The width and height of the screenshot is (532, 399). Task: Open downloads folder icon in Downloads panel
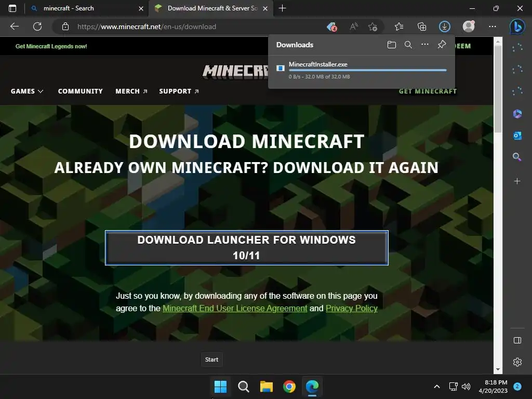pyautogui.click(x=392, y=45)
